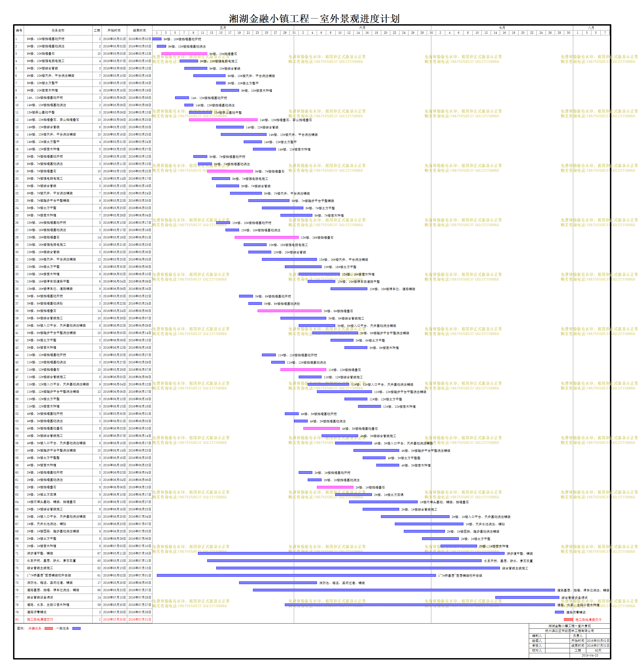Viewport: 638px width, 672px height.
Task: Select red critical task '施工场地清理交付' in table
Action: coord(40,619)
